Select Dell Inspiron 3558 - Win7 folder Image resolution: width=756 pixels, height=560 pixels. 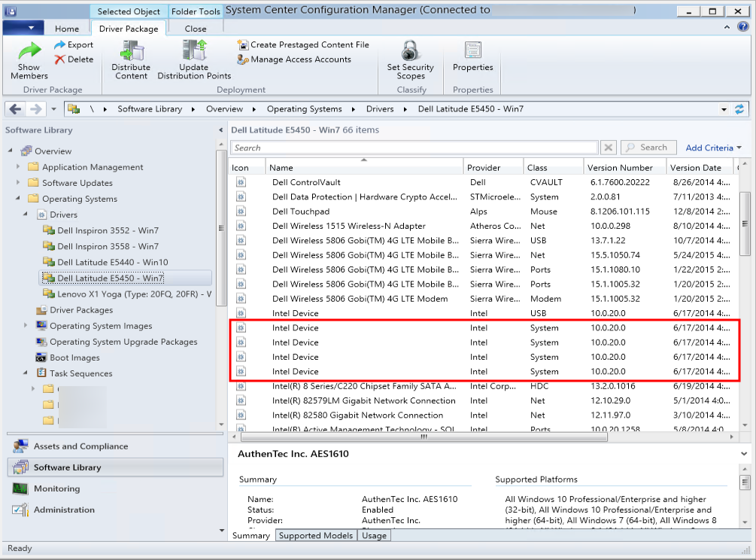(108, 246)
